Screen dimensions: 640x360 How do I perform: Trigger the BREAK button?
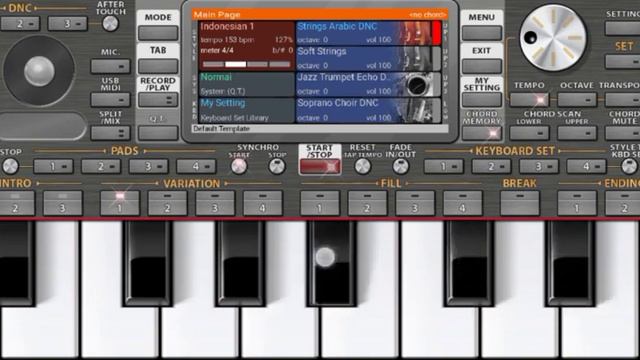(x=520, y=203)
